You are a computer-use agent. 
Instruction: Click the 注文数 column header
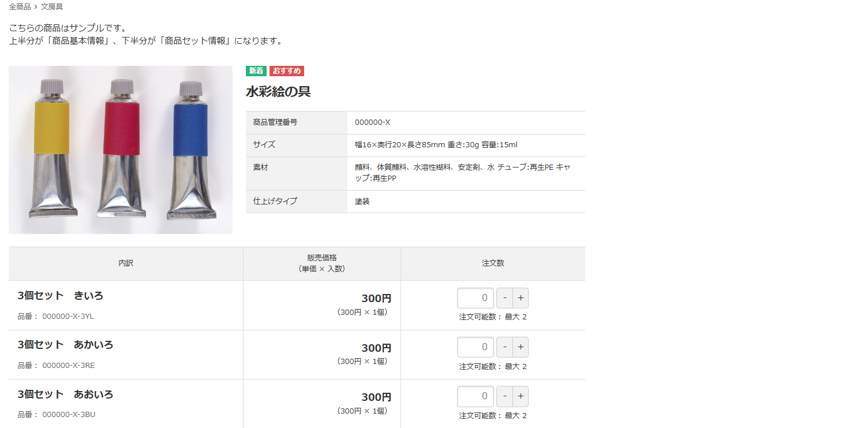pyautogui.click(x=493, y=263)
